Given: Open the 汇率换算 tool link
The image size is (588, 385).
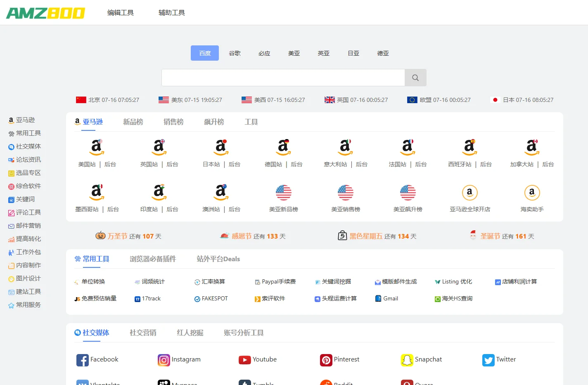Looking at the screenshot, I should coord(210,282).
